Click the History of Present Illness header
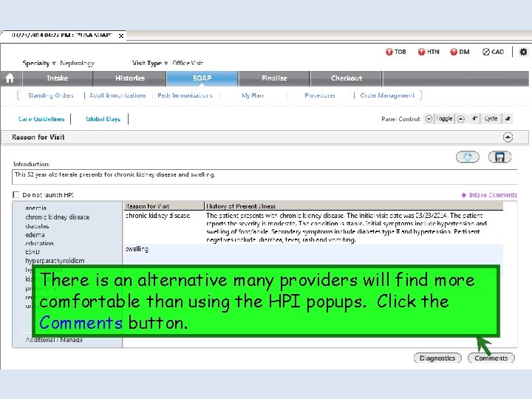 (354, 206)
